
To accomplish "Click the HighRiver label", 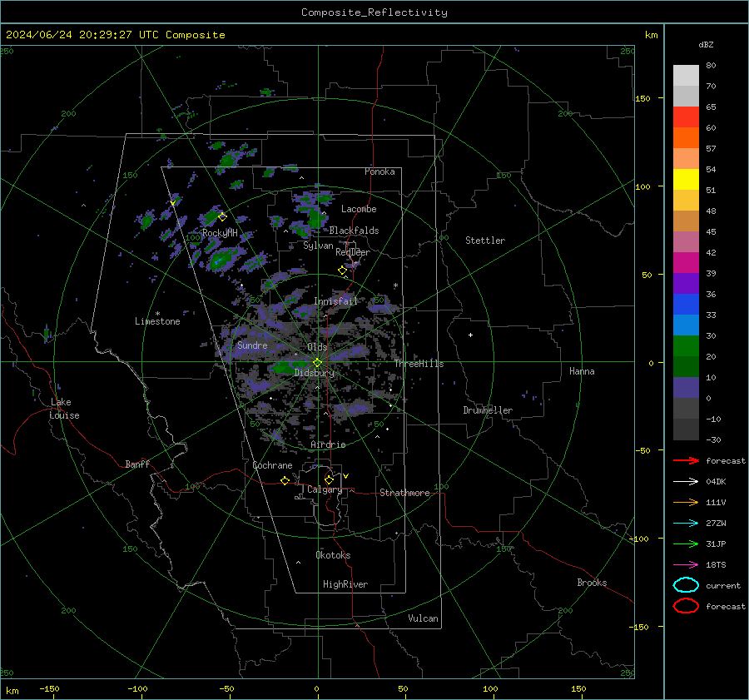I will (345, 584).
